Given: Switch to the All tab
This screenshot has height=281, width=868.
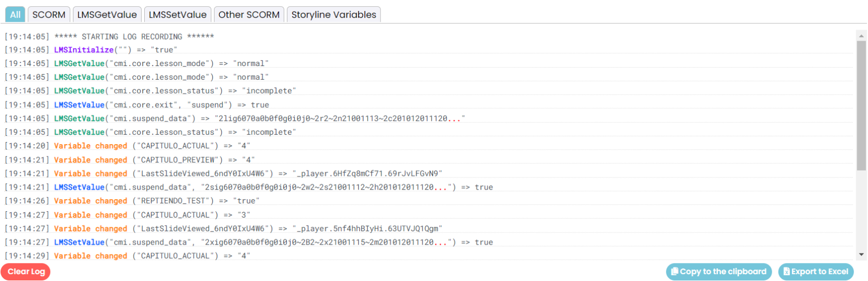Looking at the screenshot, I should pyautogui.click(x=15, y=15).
